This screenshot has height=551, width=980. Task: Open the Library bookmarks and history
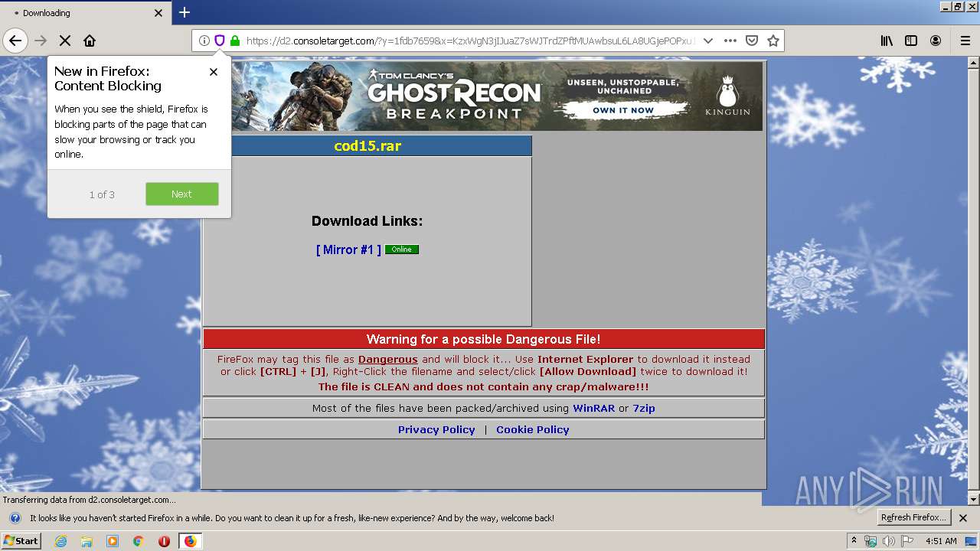887,41
